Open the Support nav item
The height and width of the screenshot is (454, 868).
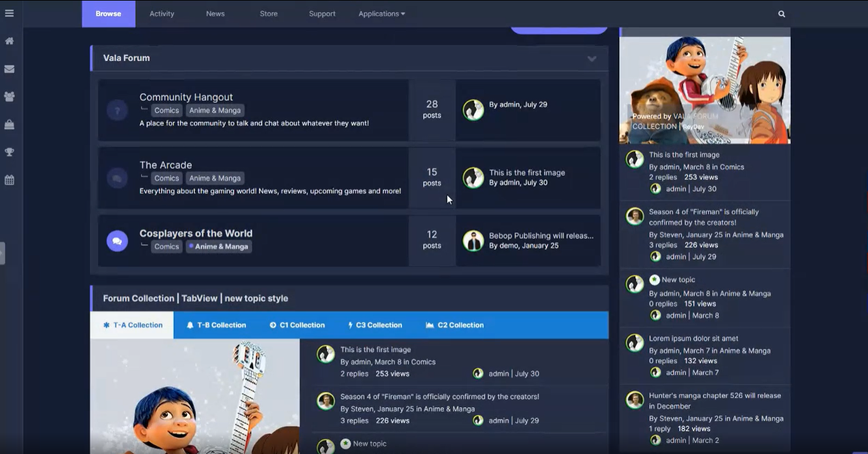[322, 14]
